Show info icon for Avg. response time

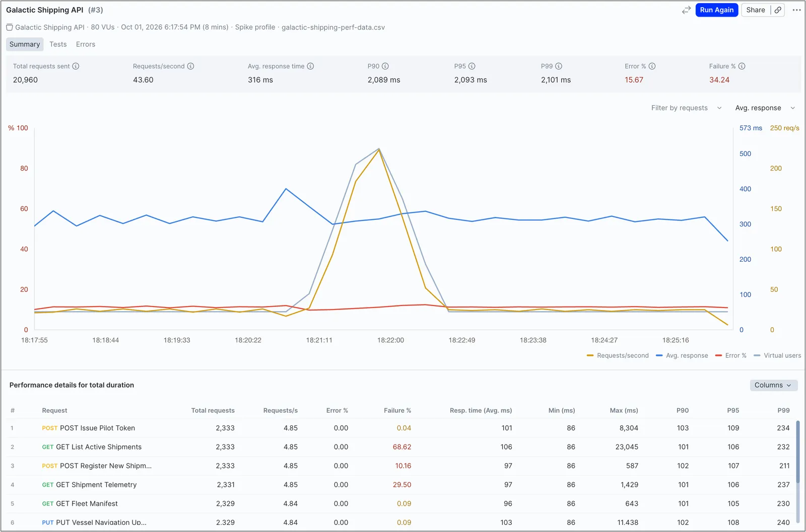tap(310, 66)
